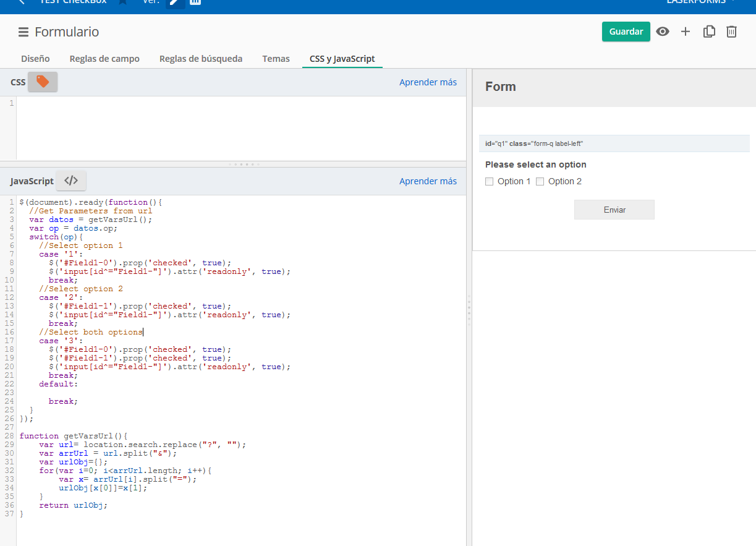This screenshot has width=756, height=546.
Task: Open the Reglas de campo tab
Action: 104,59
